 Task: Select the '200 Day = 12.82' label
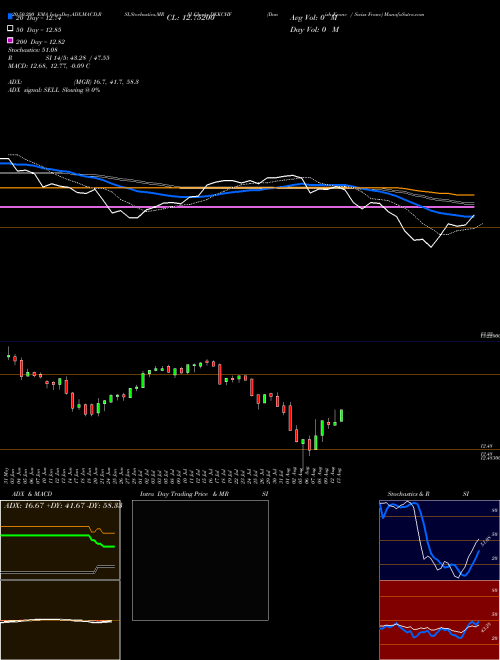tap(40, 42)
